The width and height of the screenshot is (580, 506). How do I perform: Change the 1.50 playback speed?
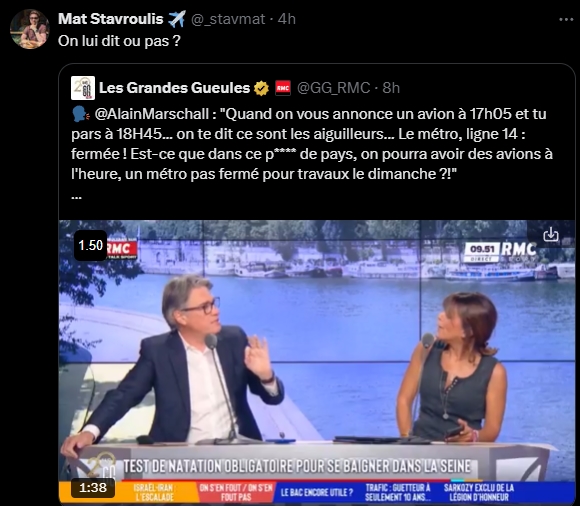[x=91, y=245]
